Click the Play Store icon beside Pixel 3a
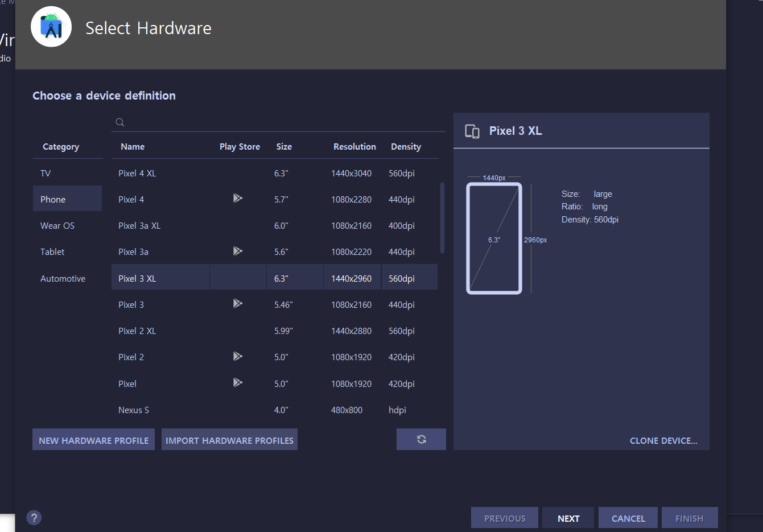 tap(238, 250)
